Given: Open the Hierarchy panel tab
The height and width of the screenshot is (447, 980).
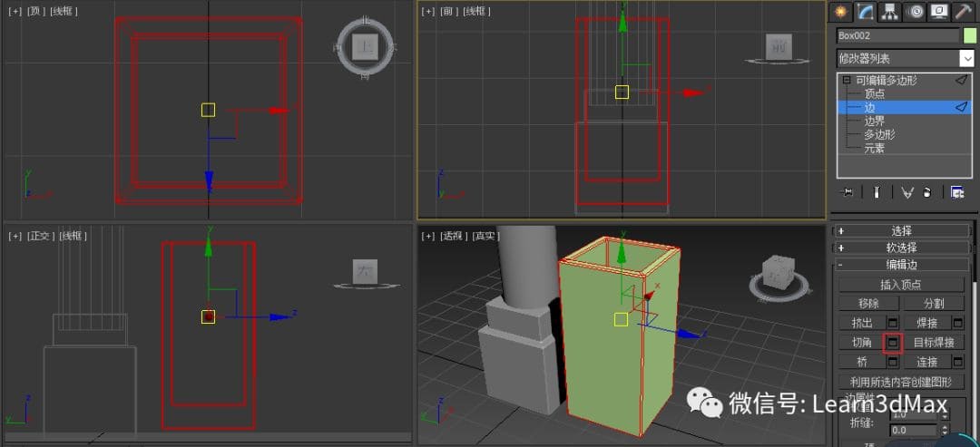Looking at the screenshot, I should pos(888,11).
